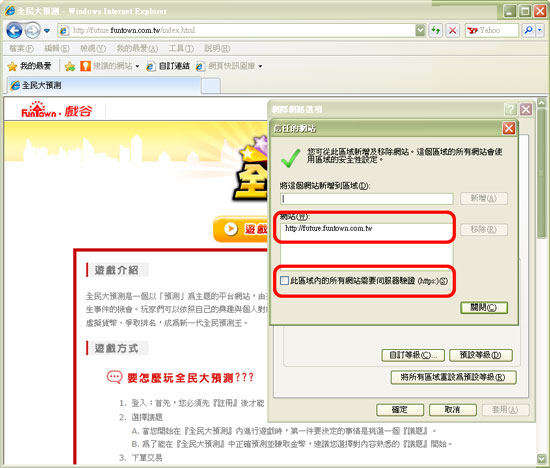Click the Favorites star icon
This screenshot has width=550, height=468.
click(12, 66)
